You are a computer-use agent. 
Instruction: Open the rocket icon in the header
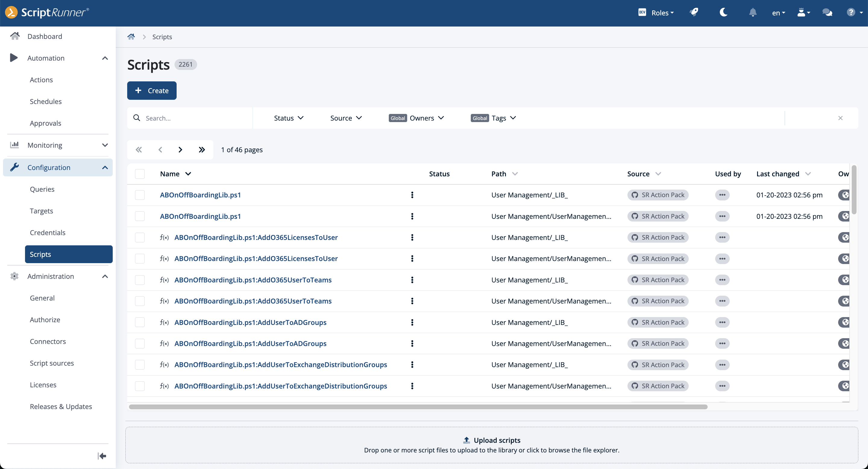click(x=694, y=12)
